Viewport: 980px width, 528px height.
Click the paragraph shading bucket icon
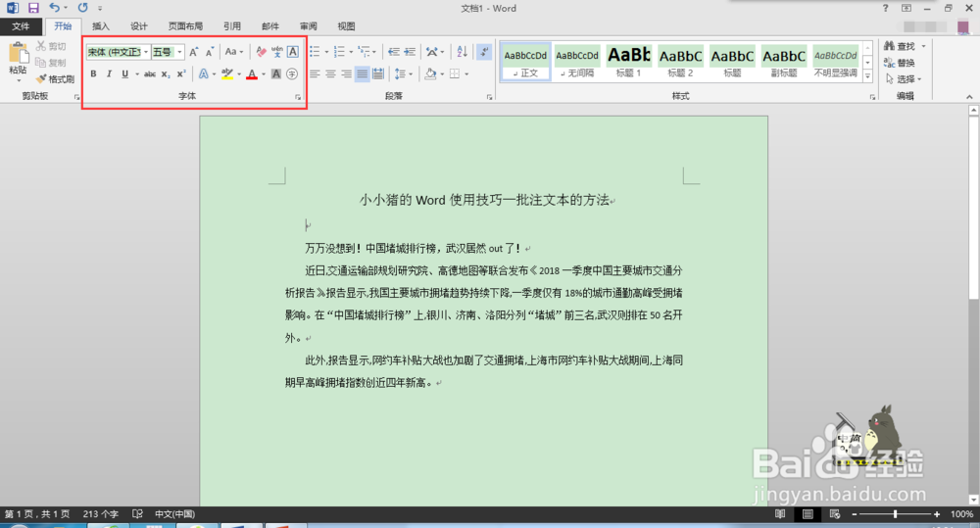(x=430, y=73)
